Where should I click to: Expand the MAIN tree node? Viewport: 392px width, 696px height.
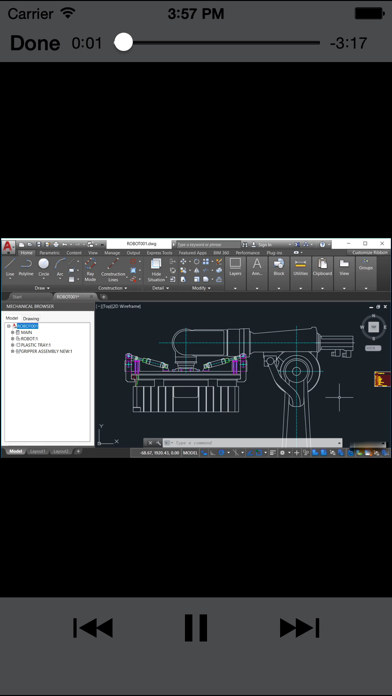point(12,332)
